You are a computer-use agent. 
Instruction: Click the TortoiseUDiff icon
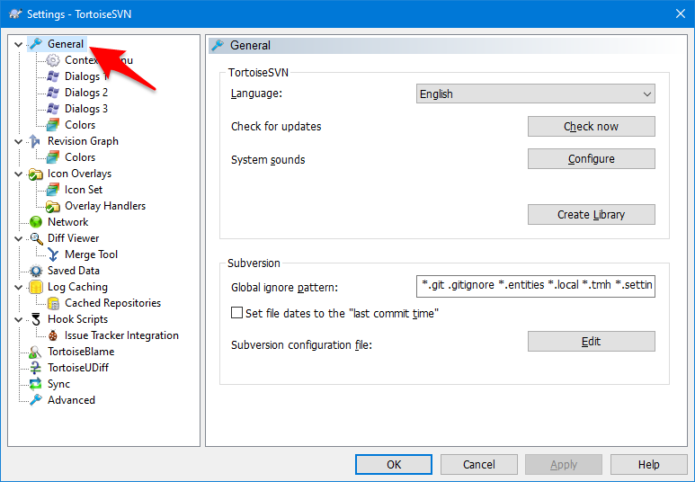[36, 368]
